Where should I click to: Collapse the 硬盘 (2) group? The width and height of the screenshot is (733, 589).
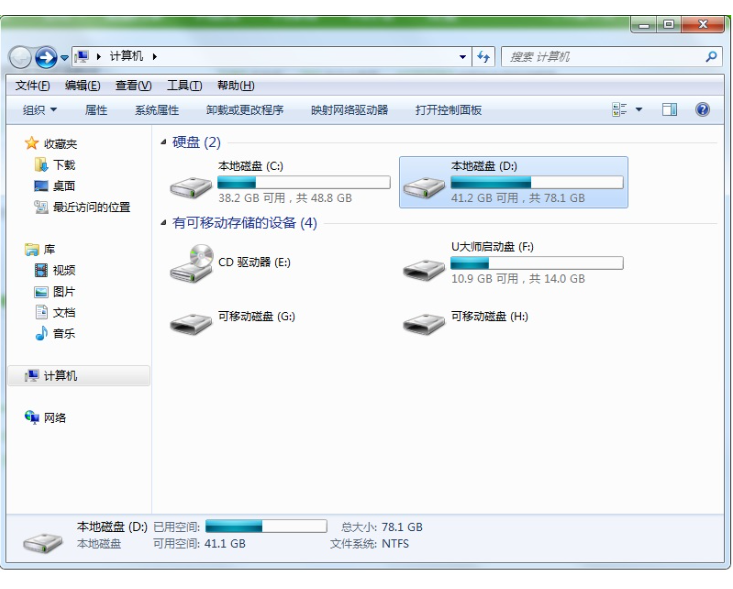click(x=164, y=143)
